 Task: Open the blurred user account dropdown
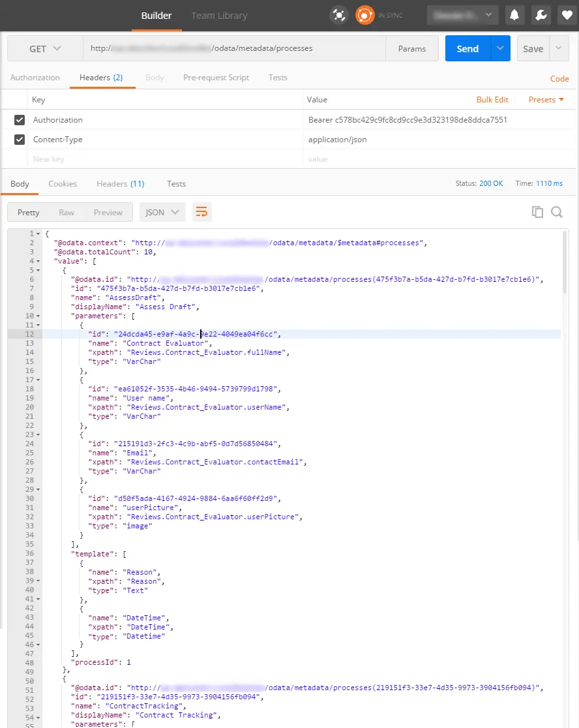point(462,15)
